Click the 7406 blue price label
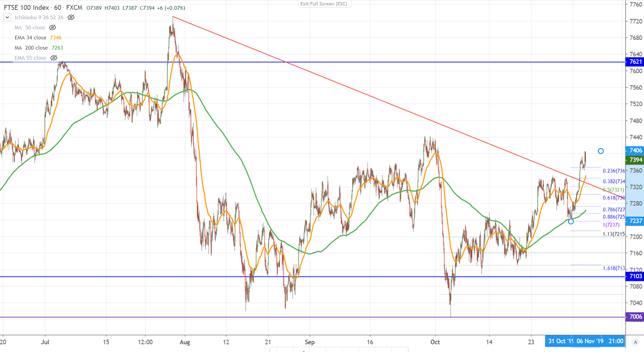Screen dimensions: 644x352 (x=635, y=150)
